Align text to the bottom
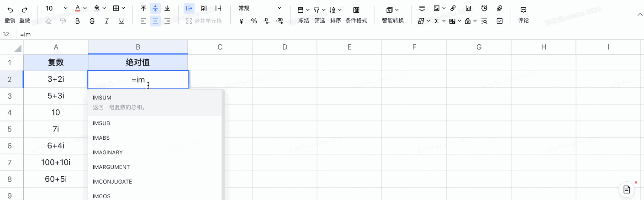Viewport: 644px width, 200px height. click(x=167, y=8)
